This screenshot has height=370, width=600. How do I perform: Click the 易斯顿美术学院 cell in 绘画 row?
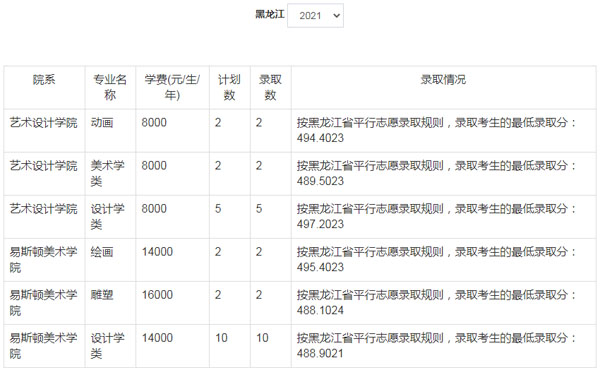point(44,260)
